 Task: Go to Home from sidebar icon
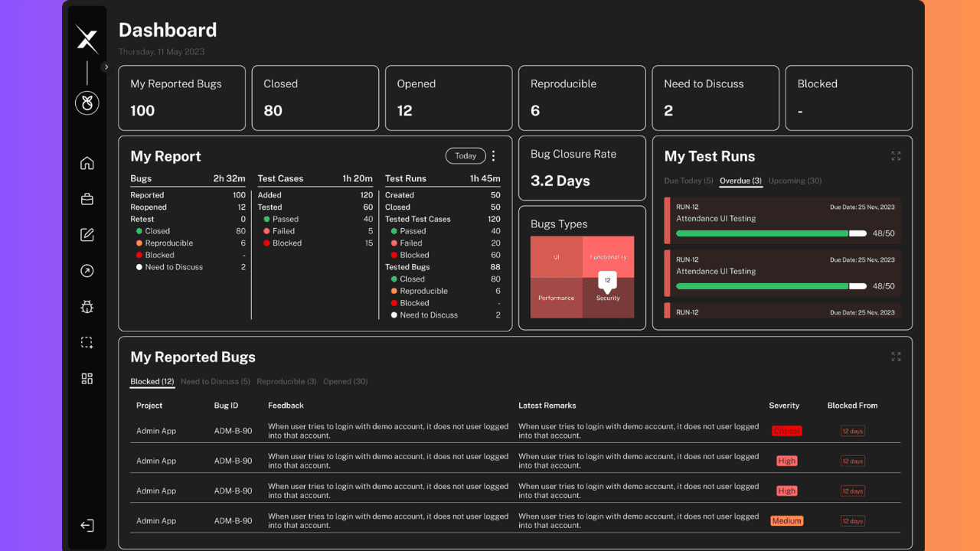coord(87,163)
